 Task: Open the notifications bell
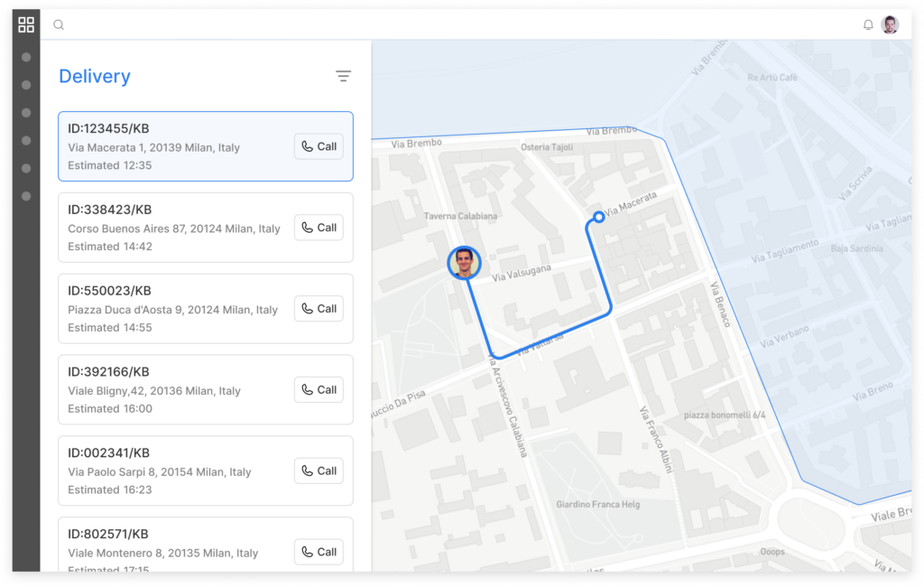pos(868,24)
